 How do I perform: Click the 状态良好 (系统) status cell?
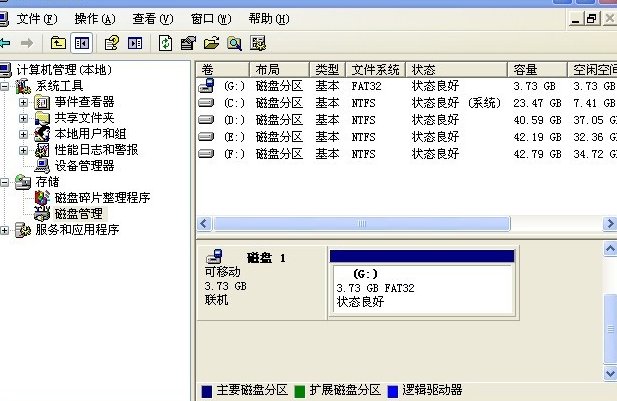click(x=456, y=103)
